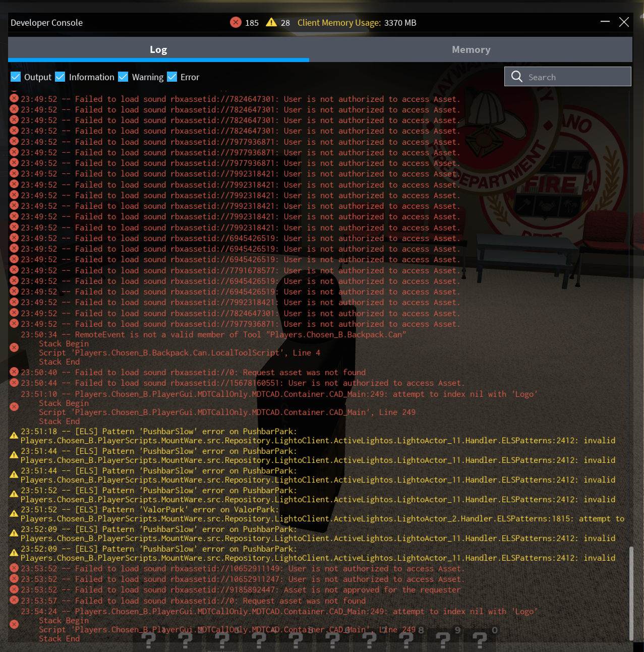Click error icon beside sound 15678160551 entry
The height and width of the screenshot is (652, 644).
pos(14,383)
